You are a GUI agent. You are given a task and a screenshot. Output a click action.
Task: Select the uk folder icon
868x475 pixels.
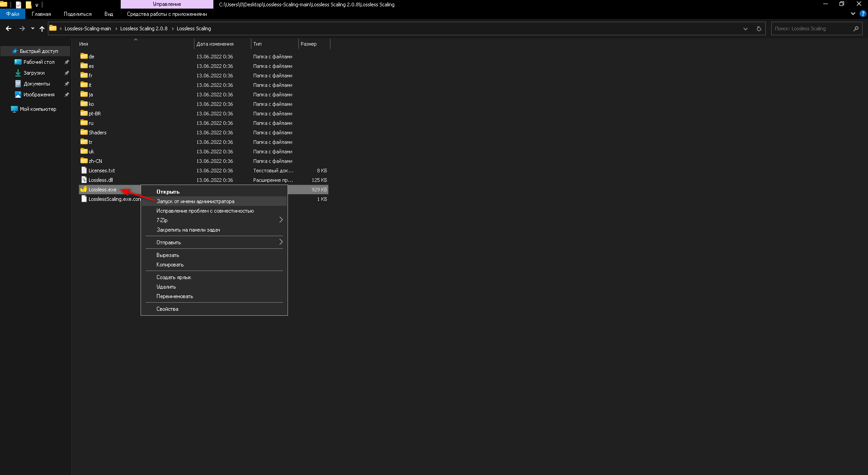click(x=84, y=151)
